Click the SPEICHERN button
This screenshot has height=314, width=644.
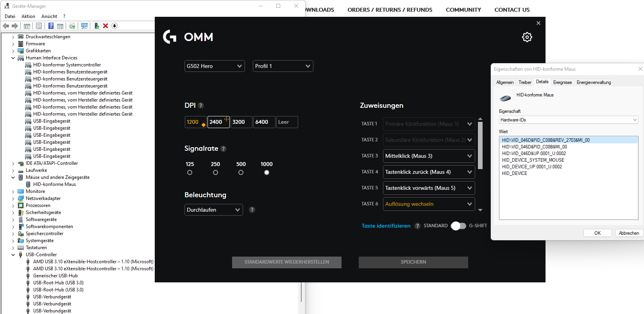click(413, 262)
